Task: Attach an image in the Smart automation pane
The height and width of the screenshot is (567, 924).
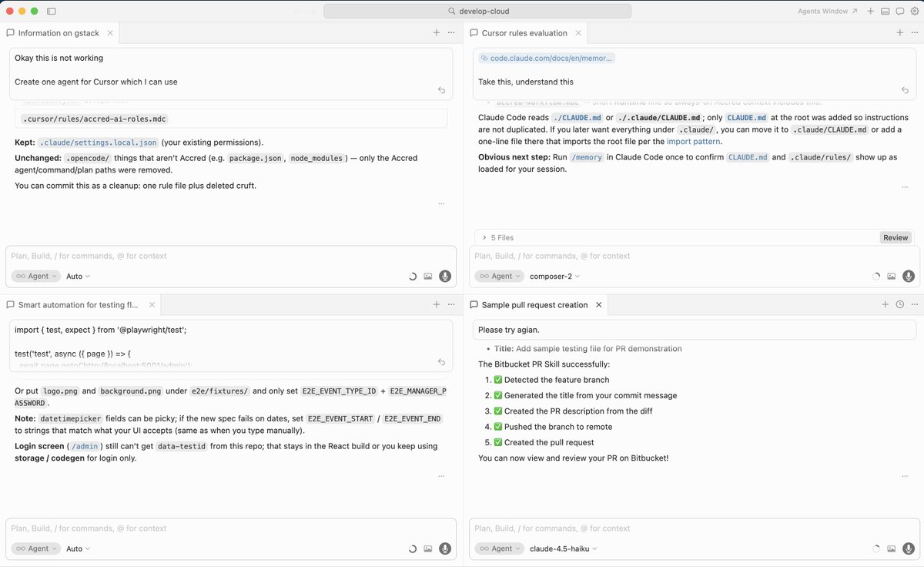Action: point(427,549)
